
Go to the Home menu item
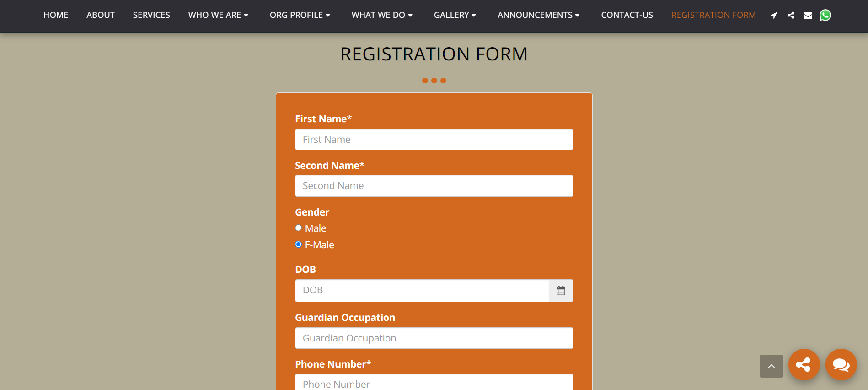pyautogui.click(x=56, y=15)
